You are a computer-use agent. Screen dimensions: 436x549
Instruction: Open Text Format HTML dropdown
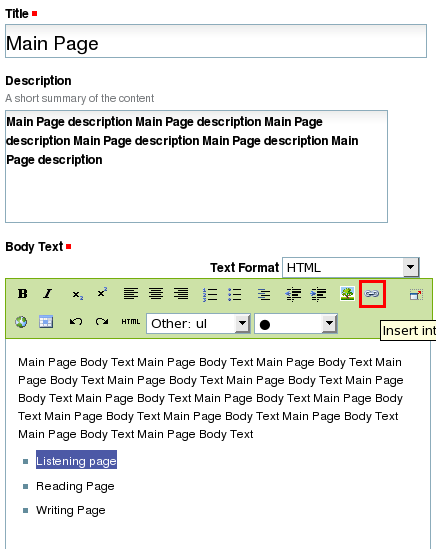pyautogui.click(x=351, y=267)
